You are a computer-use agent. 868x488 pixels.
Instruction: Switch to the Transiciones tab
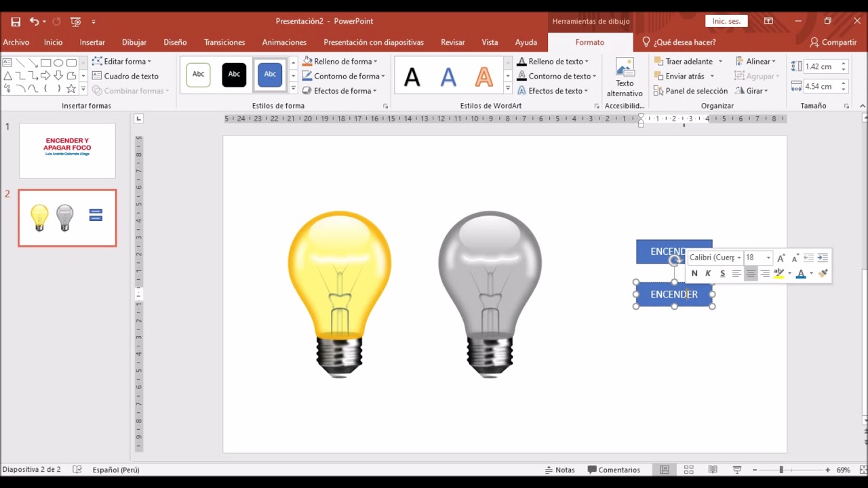224,42
